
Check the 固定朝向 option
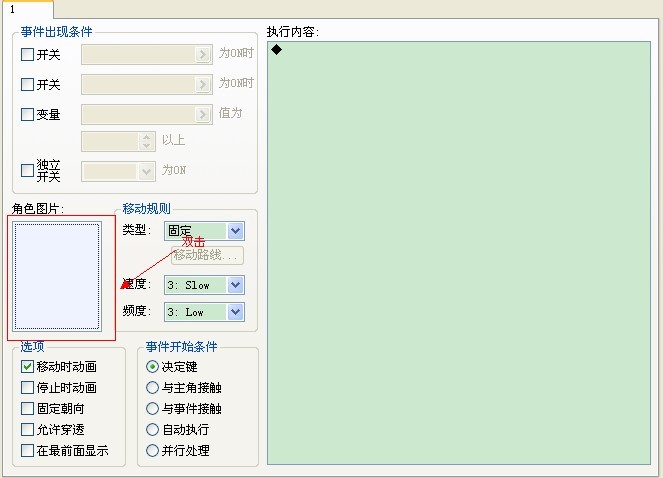coord(27,409)
